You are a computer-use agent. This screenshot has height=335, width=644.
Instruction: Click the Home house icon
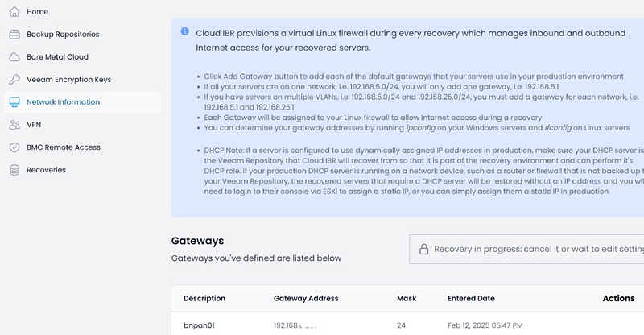[x=14, y=12]
